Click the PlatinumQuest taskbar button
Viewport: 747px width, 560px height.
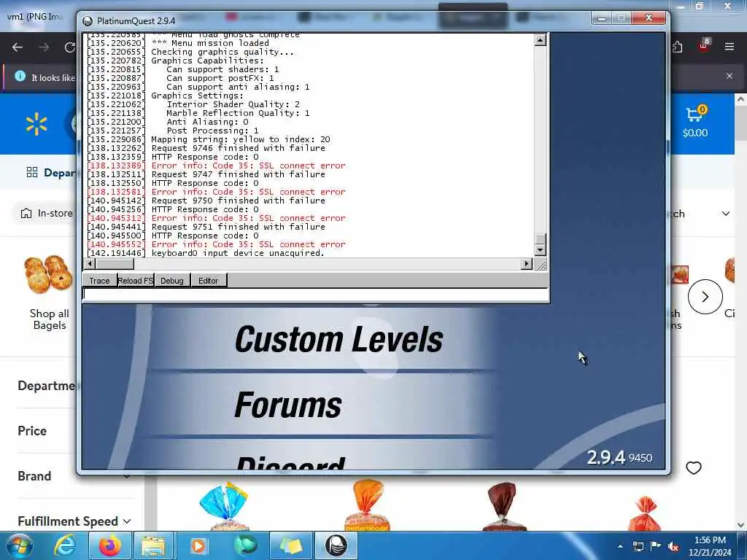click(336, 545)
